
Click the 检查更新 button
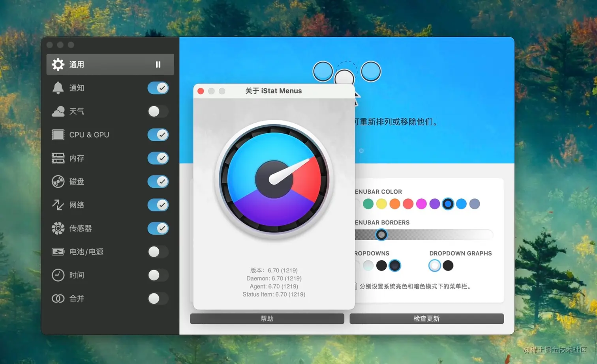click(426, 319)
